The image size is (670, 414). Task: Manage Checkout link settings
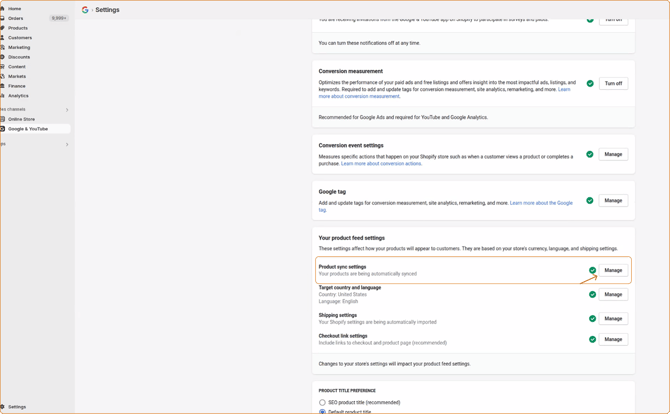coord(613,339)
